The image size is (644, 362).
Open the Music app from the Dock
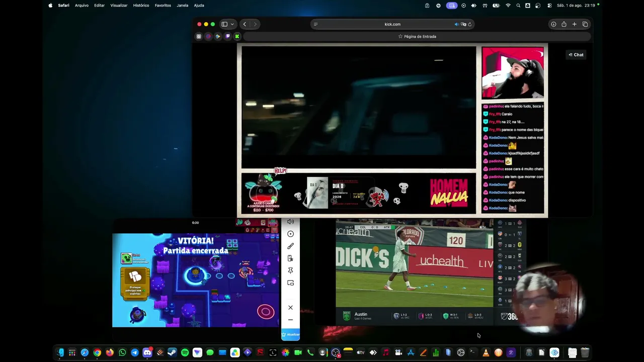pos(385,352)
